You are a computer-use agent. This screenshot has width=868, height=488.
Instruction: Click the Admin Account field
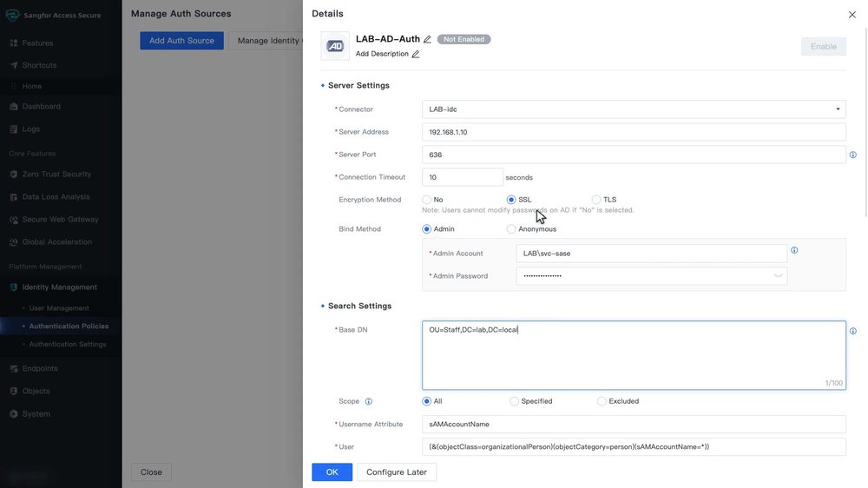652,254
